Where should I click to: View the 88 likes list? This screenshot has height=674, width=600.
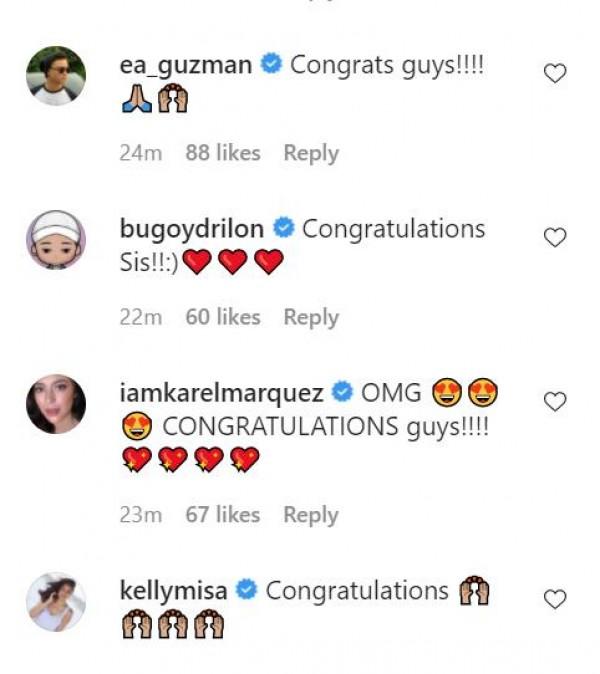(223, 153)
